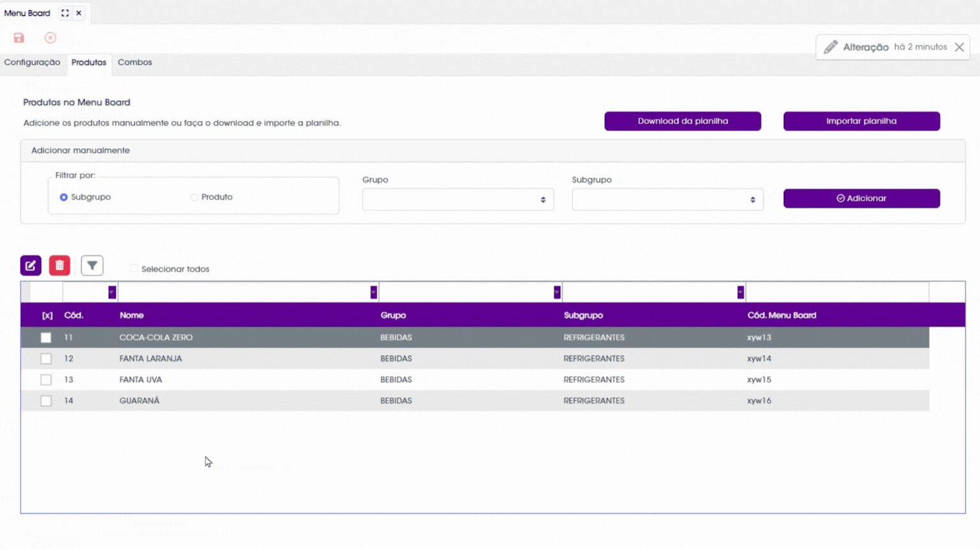The image size is (980, 549).
Task: Open the Grupo select box
Action: coord(457,199)
